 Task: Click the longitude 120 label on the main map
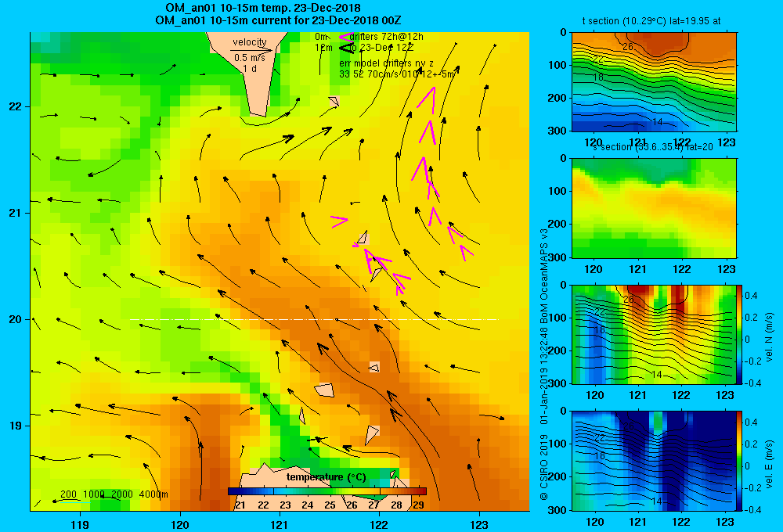(180, 524)
